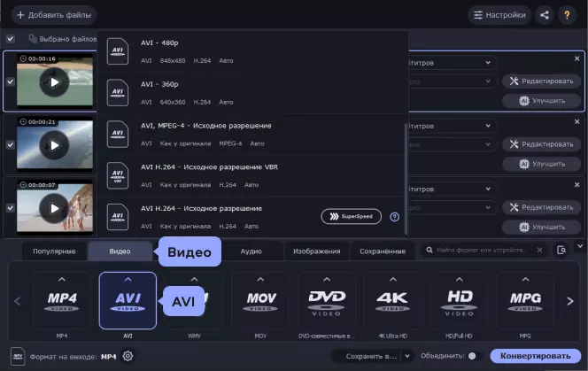Screen dimensions: 588x371
Task: Uncheck the 00:00:16 video checkbox
Action: [x=10, y=81]
